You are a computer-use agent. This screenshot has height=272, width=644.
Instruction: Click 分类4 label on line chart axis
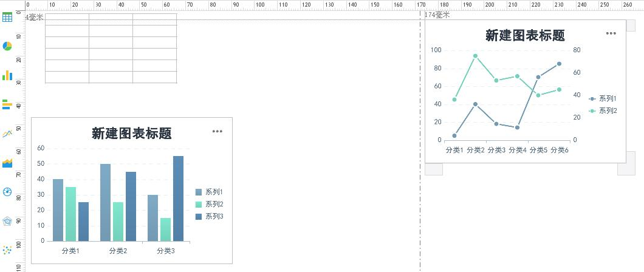518,150
